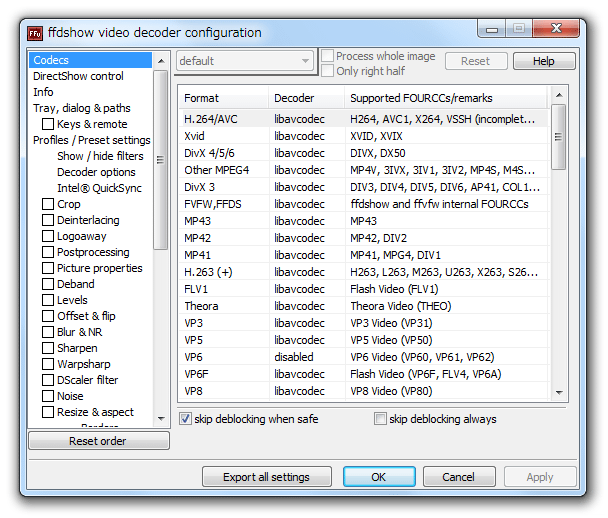Minimize the ffdshow configuration window
The height and width of the screenshot is (518, 608).
[492, 29]
